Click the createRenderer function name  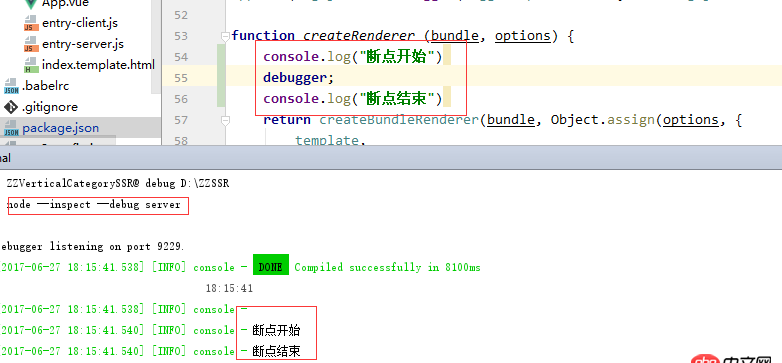[359, 36]
